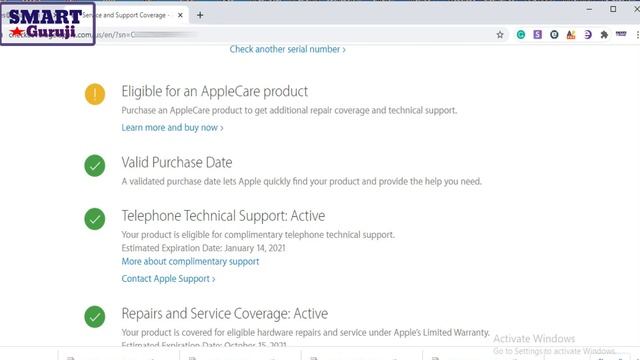Open the purple S extension icon
Image resolution: width=640 pixels, height=360 pixels.
(538, 35)
